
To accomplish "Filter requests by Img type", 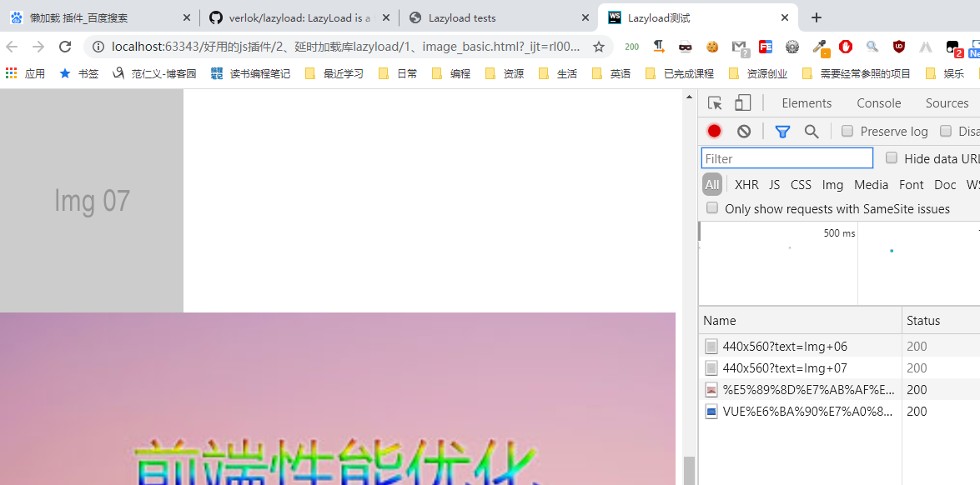I will [832, 184].
